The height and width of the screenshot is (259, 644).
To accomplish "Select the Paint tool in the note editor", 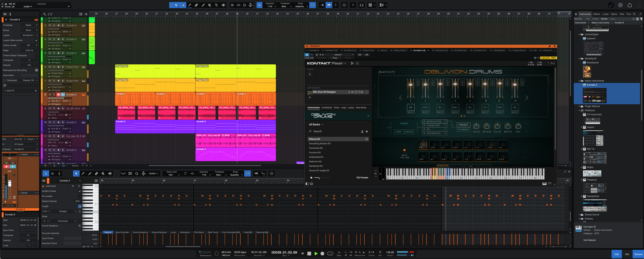I will (90, 174).
